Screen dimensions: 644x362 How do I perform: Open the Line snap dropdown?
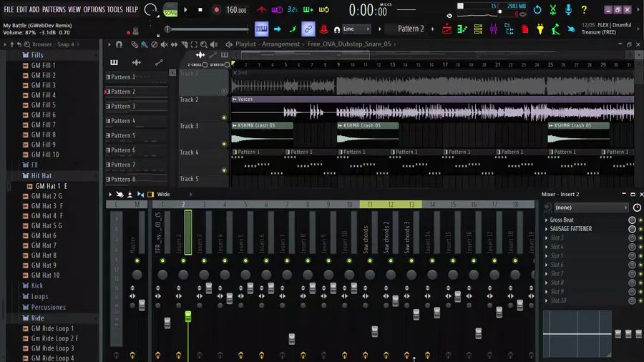coord(356,29)
